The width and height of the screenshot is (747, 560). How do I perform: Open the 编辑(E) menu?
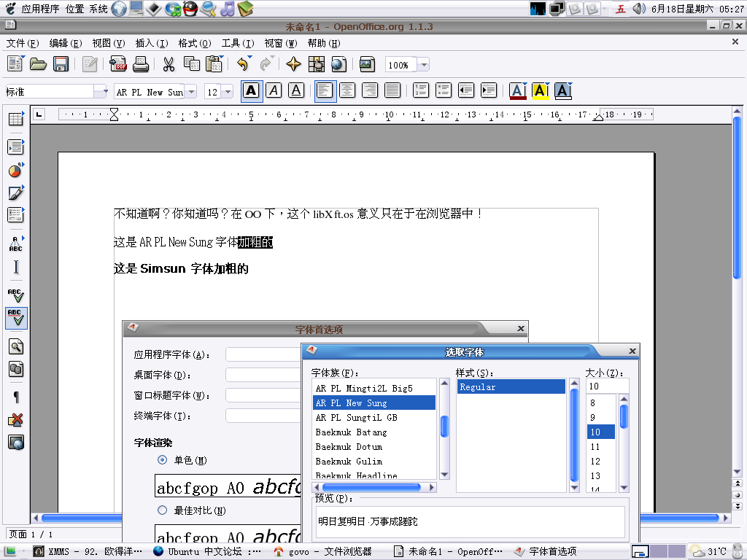65,43
